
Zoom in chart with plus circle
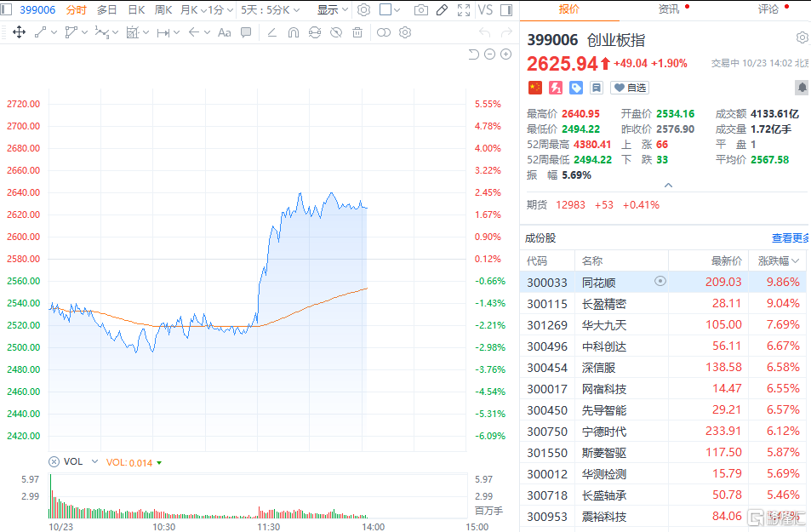(506, 54)
